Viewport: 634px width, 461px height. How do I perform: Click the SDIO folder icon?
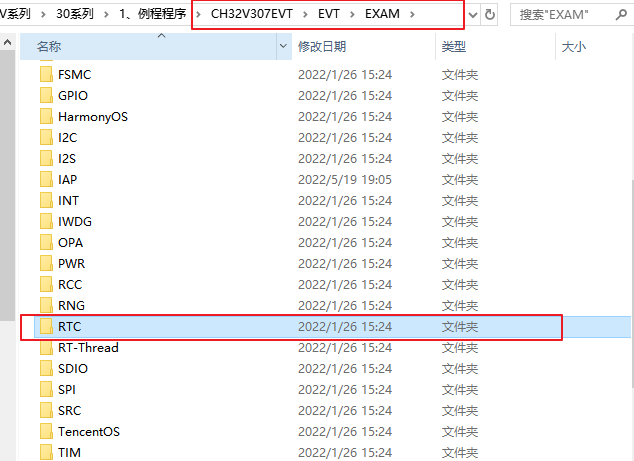pyautogui.click(x=45, y=369)
